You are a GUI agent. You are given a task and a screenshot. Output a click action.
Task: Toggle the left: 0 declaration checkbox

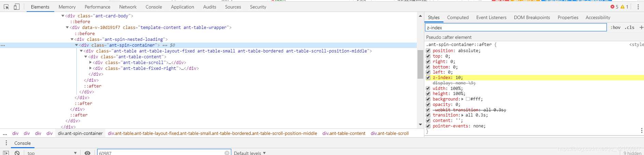click(428, 72)
